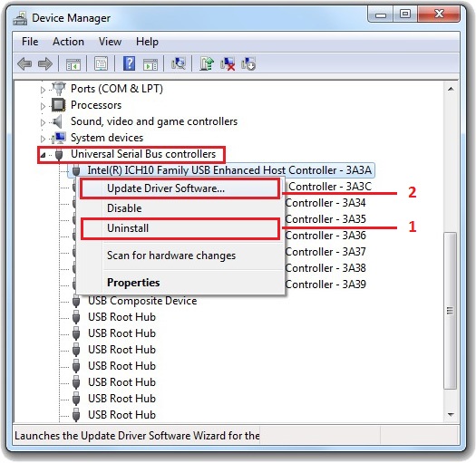Select the USB Composite Device item
This screenshot has width=476, height=463.
[142, 301]
